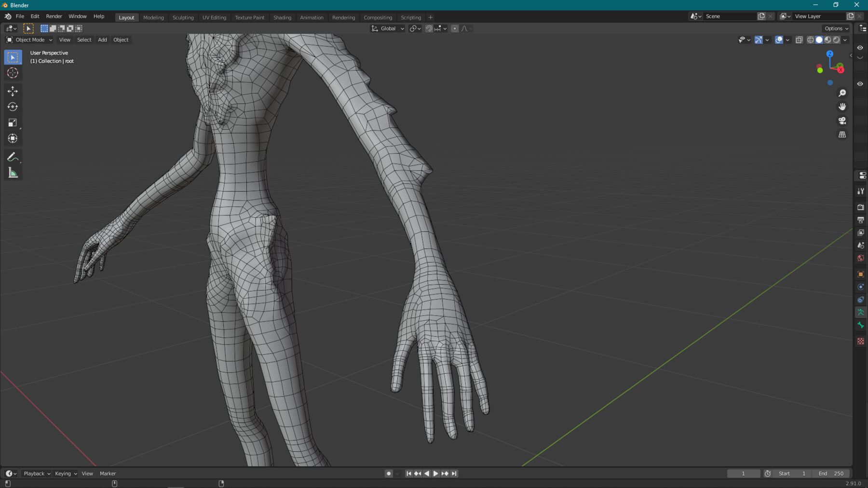The width and height of the screenshot is (868, 488).
Task: Jump to the last frame with Jump-to-End button
Action: tap(454, 474)
